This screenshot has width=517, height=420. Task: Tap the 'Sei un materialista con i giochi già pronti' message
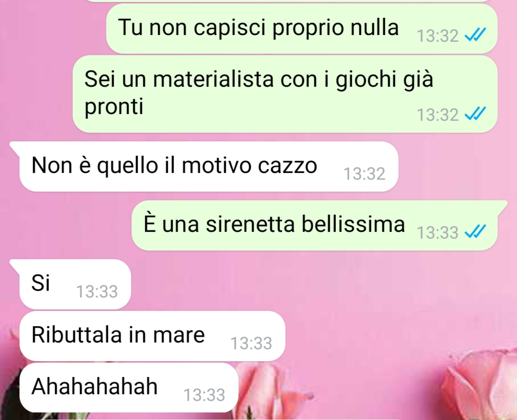[285, 94]
